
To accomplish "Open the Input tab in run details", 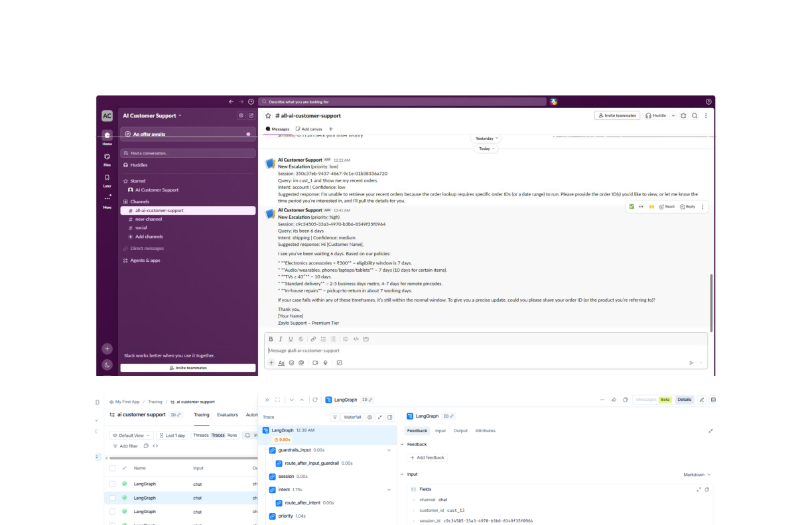I will pyautogui.click(x=440, y=431).
